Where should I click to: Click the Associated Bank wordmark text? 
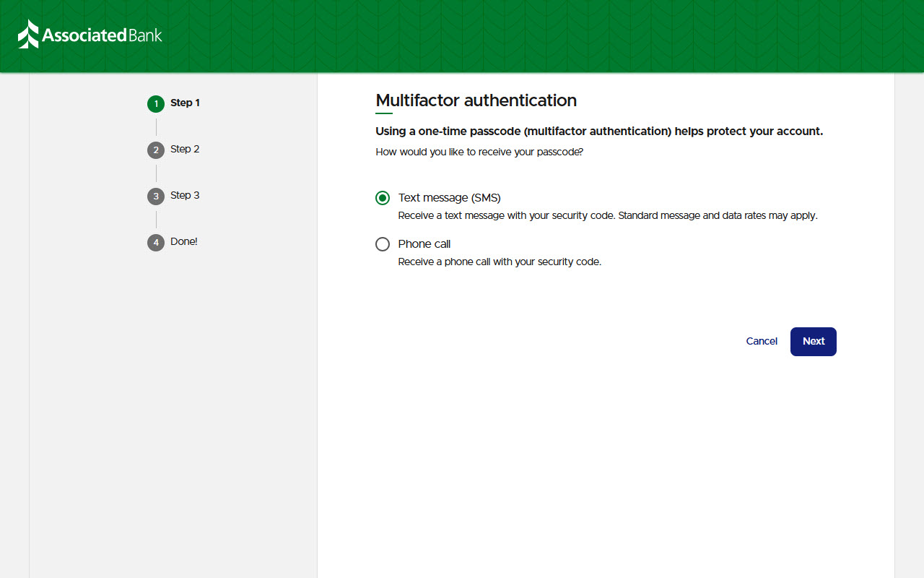click(102, 35)
